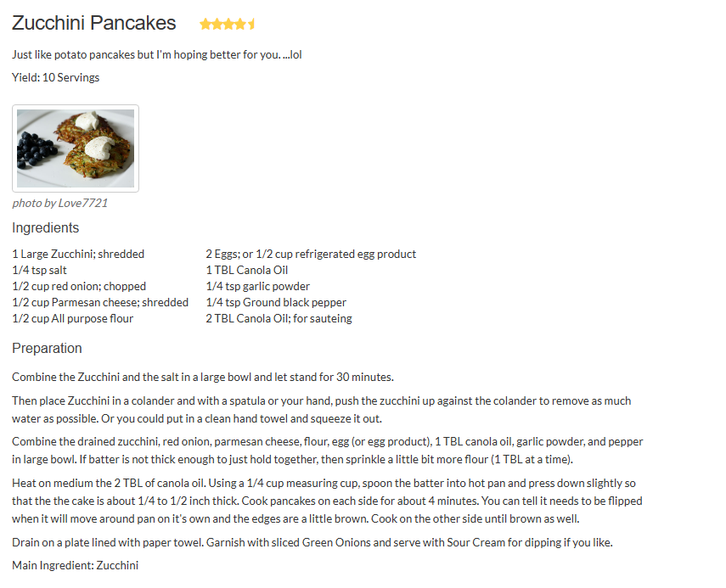Click the second rating star
Image resolution: width=726 pixels, height=588 pixels.
coord(217,25)
